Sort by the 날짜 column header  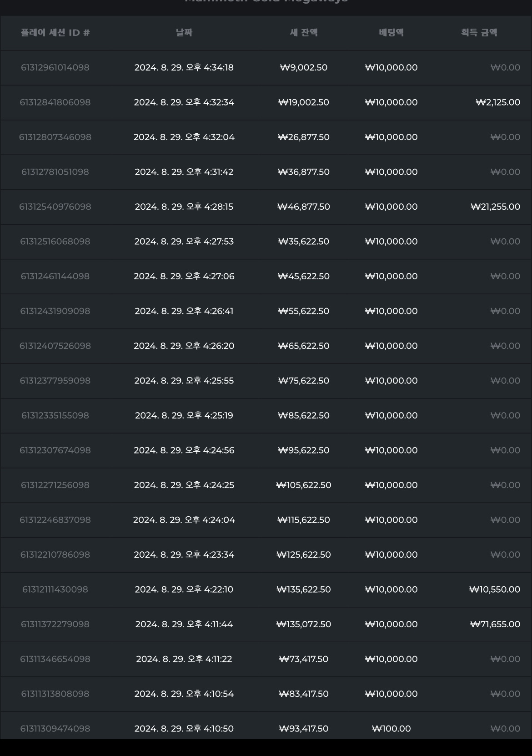[x=184, y=33]
